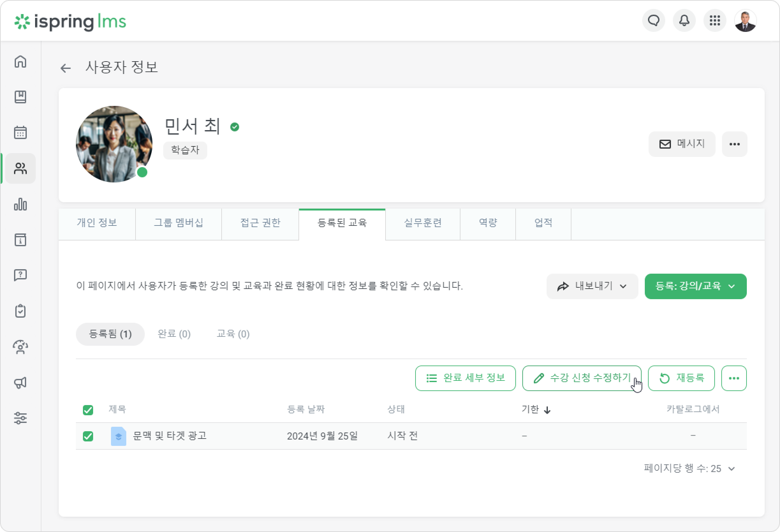Click the 메시지 button
Viewport: 780px width, 532px height.
click(x=682, y=144)
